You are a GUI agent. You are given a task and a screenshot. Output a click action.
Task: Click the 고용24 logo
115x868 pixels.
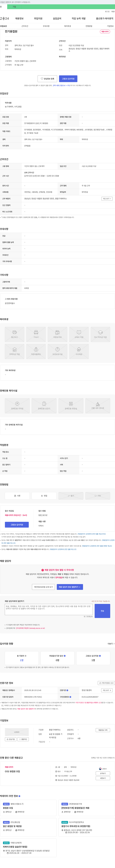click(4, 19)
